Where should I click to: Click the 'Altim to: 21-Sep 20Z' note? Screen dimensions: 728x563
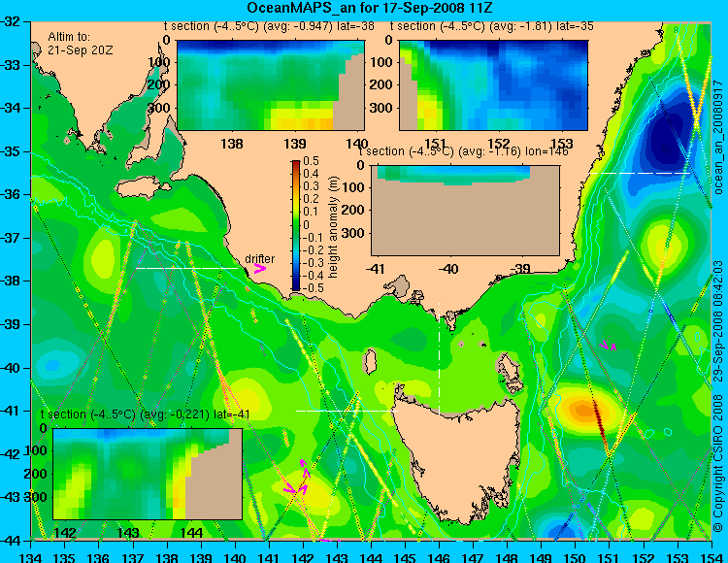80,44
